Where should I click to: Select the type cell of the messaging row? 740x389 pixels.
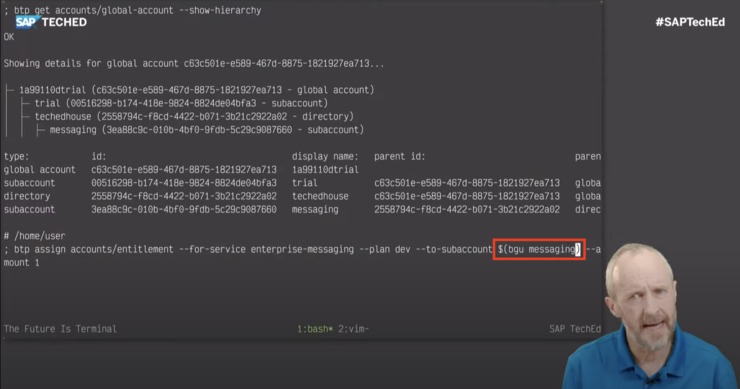point(29,209)
